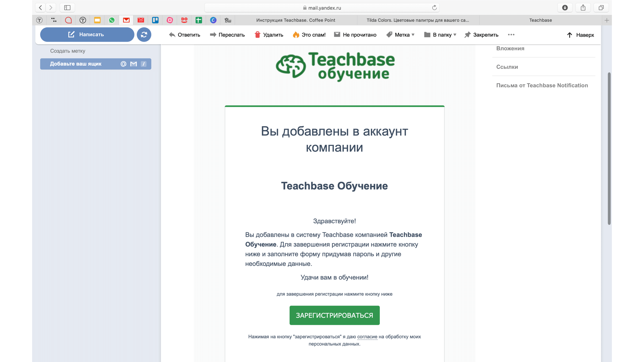The width and height of the screenshot is (644, 362).
Task: Click the heading Вы добавлены в аккаунт компании
Action: pyautogui.click(x=334, y=139)
